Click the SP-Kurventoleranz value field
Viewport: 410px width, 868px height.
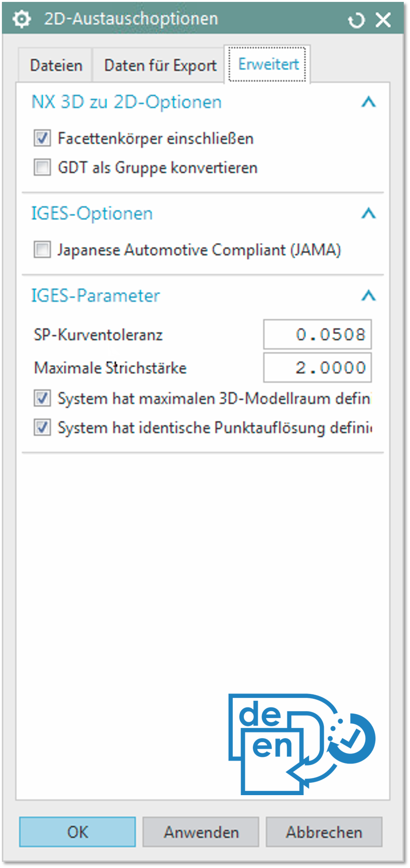[317, 335]
